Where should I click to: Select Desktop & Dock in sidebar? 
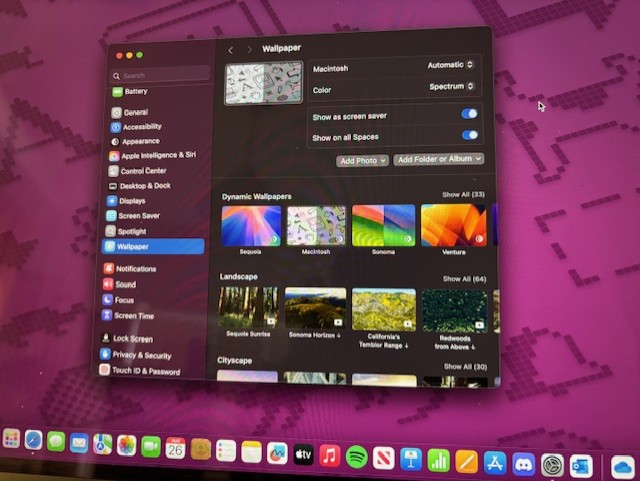click(144, 186)
